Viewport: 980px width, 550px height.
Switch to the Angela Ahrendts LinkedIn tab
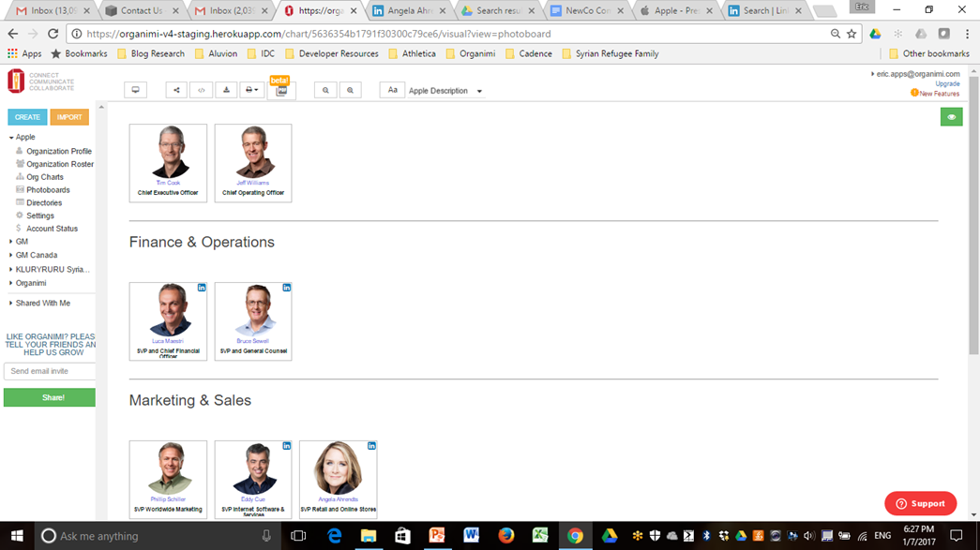click(409, 10)
